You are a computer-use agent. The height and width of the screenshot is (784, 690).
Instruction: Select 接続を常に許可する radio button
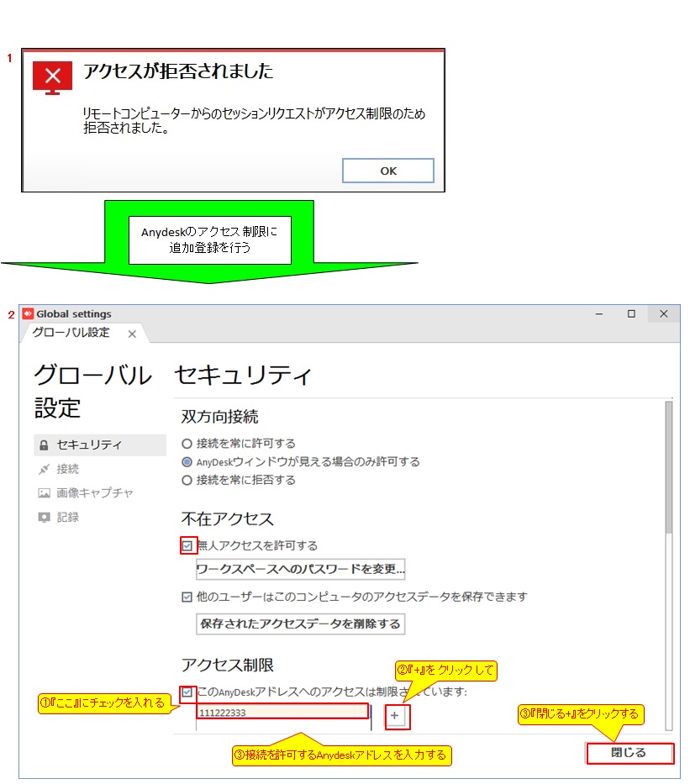[187, 444]
